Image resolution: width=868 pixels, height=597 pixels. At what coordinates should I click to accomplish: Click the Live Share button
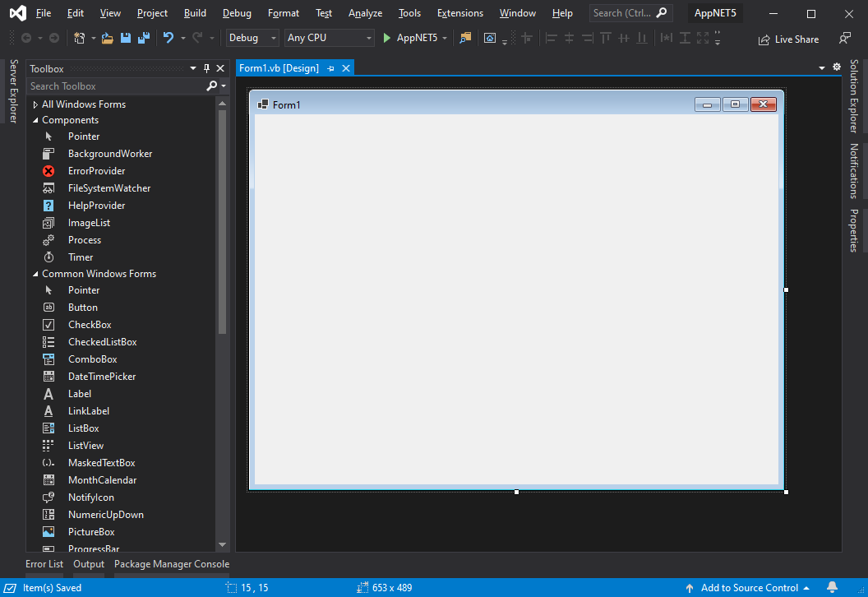pyautogui.click(x=788, y=39)
